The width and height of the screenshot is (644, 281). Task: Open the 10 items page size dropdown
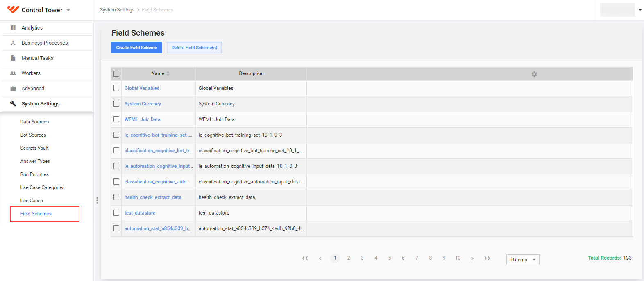(x=523, y=260)
